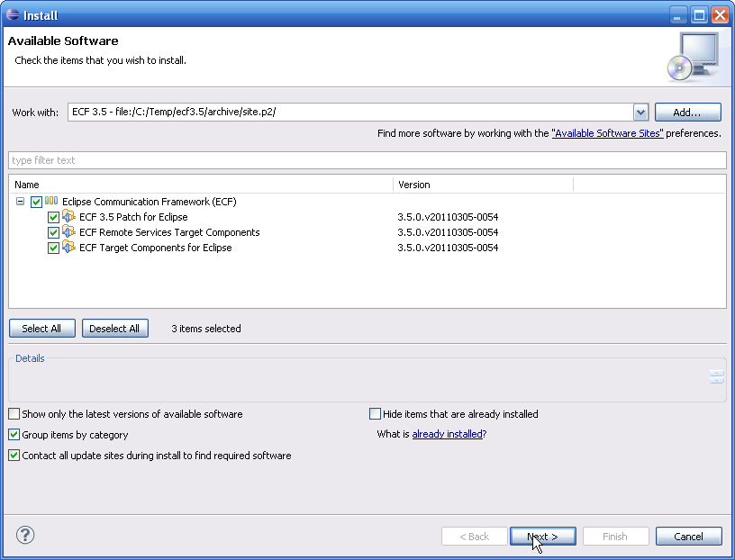735x560 pixels.
Task: Click the 3 items selected status text
Action: 206,329
